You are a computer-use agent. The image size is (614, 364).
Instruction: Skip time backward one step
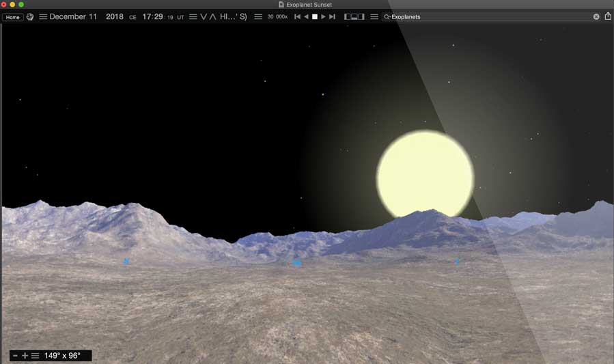click(297, 17)
